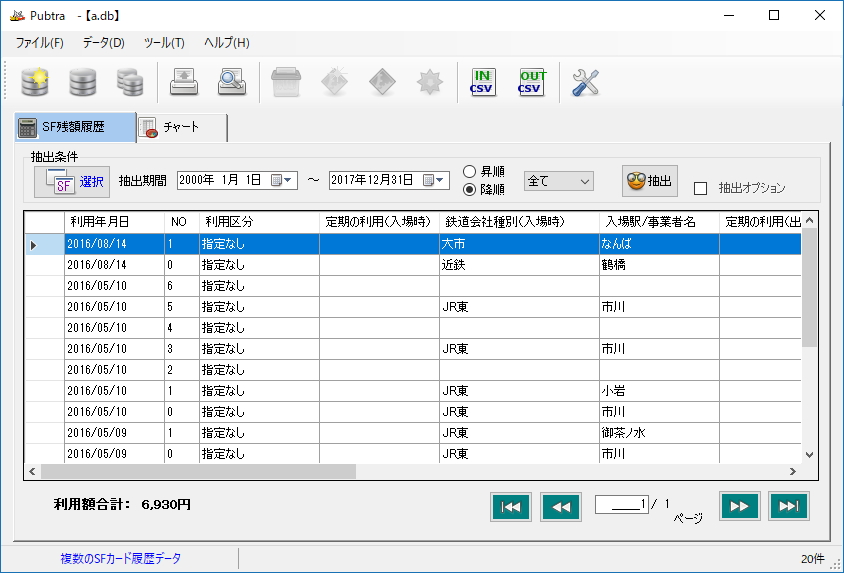Select 昇順 ascending radio button
Viewport: 844px width, 573px height.
(x=469, y=172)
